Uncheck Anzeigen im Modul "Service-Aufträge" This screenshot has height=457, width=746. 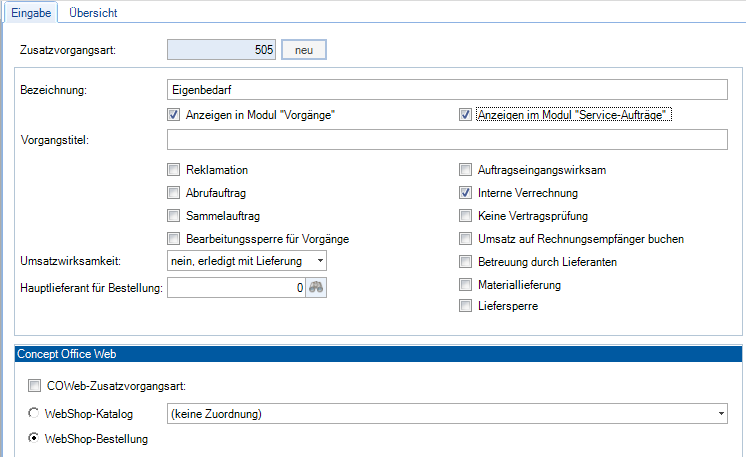point(465,115)
